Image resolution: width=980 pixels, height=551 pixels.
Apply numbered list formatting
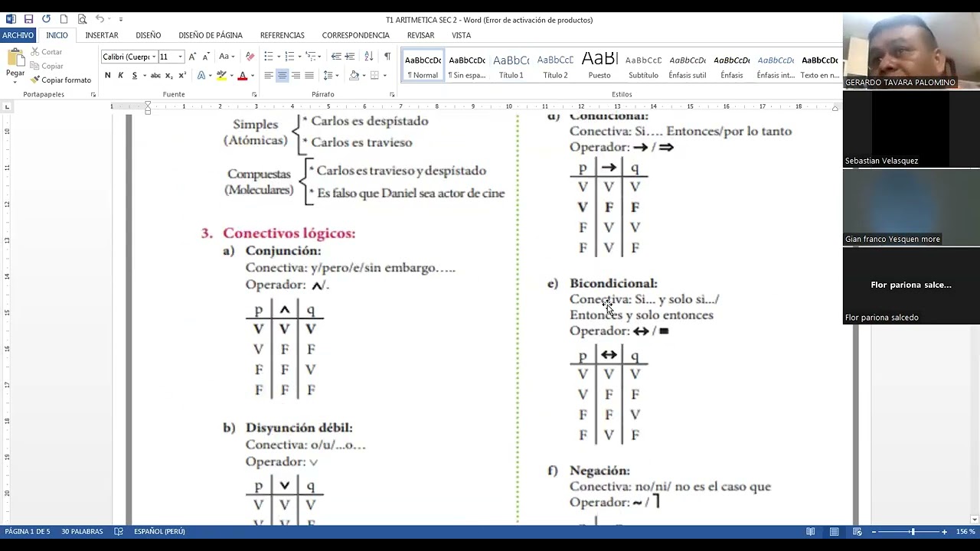coord(289,57)
